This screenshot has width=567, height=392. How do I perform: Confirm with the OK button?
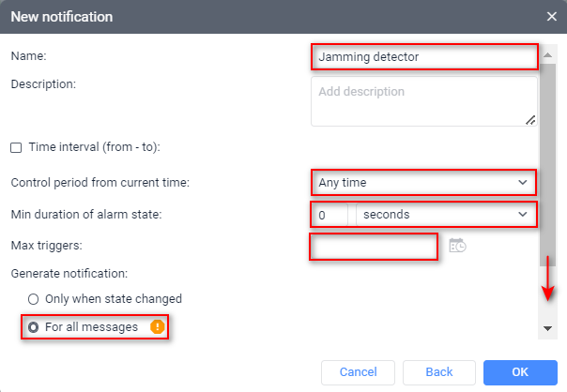519,372
